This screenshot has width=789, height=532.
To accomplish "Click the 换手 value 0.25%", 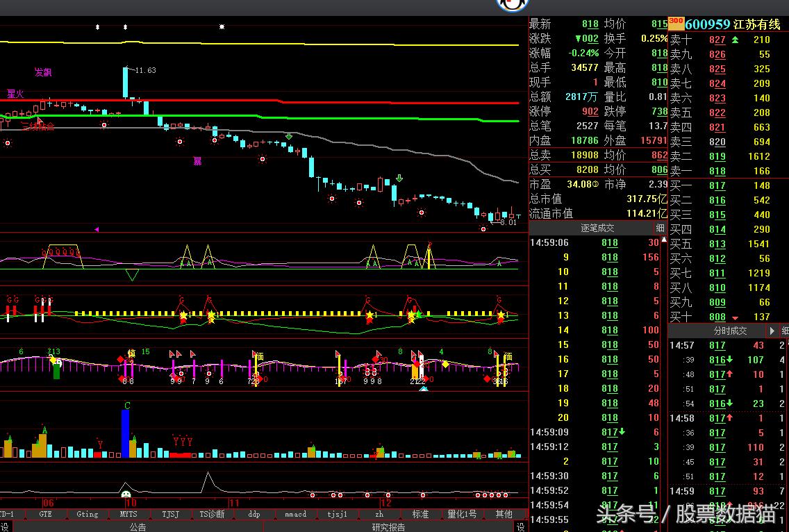I will [654, 38].
